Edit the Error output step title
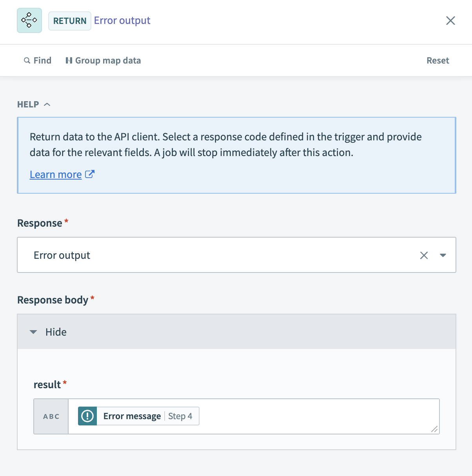Screen dimensions: 472x476 [x=122, y=20]
